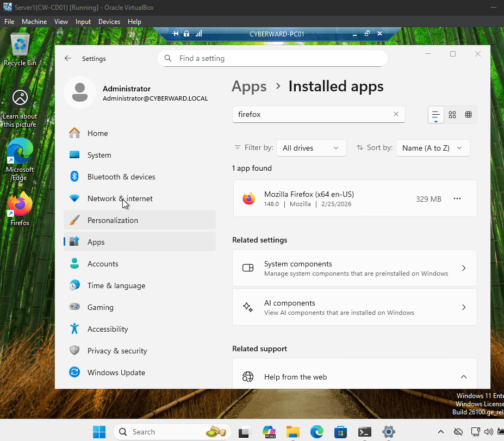Open the Sort by Name dropdown
Viewport: 504px width, 441px height.
point(433,148)
